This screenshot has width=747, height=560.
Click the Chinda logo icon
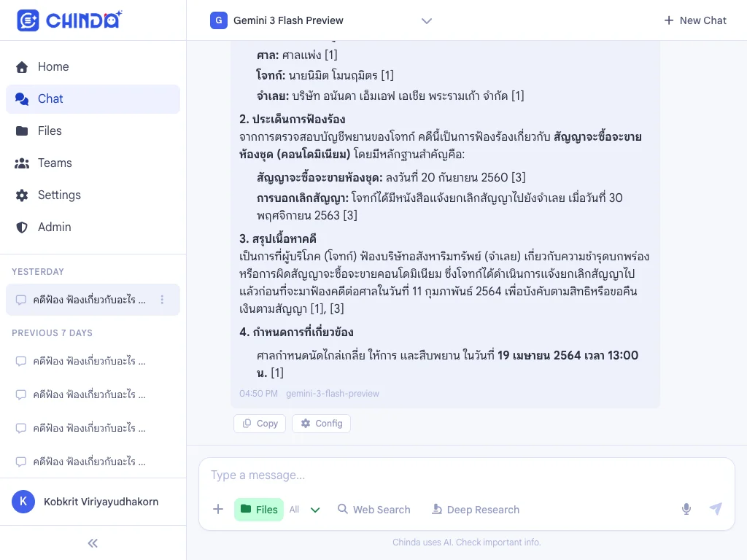coord(28,20)
